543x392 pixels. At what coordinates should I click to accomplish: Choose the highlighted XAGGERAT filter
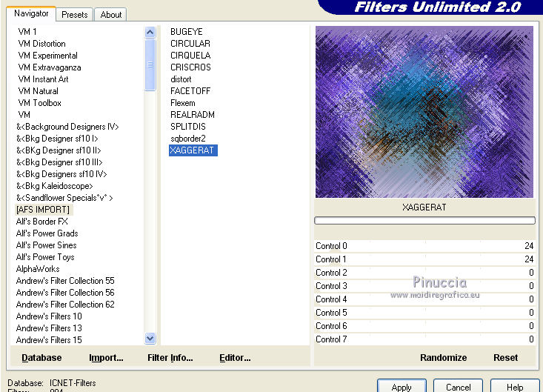pyautogui.click(x=193, y=150)
